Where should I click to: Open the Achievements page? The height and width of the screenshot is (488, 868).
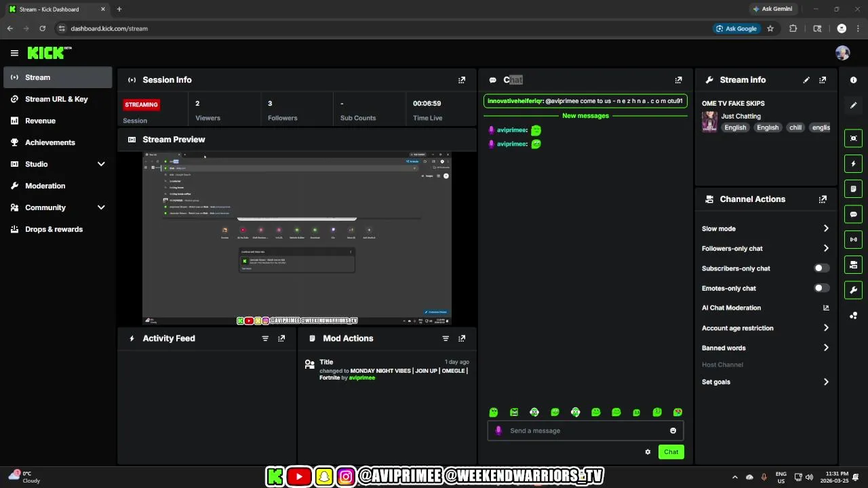58,142
